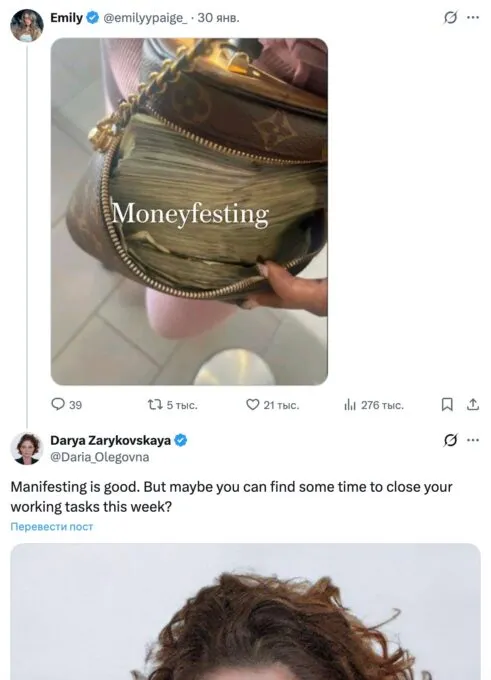
Task: Click the Grok icon on Darya's reply
Action: click(450, 440)
